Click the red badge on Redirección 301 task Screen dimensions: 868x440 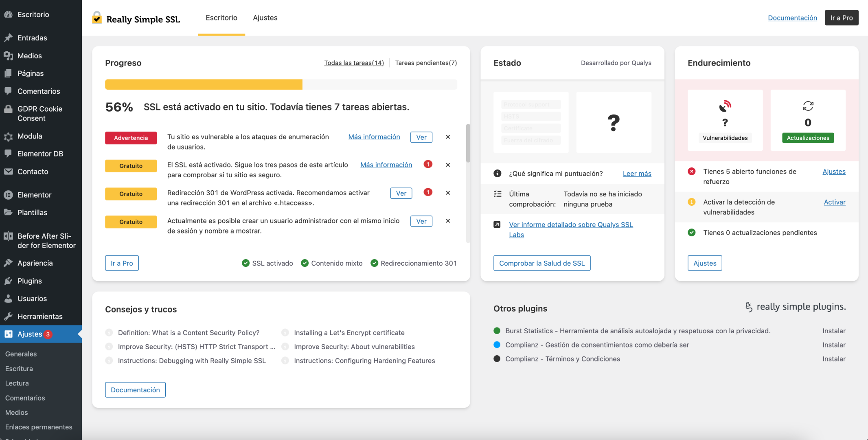(x=428, y=192)
